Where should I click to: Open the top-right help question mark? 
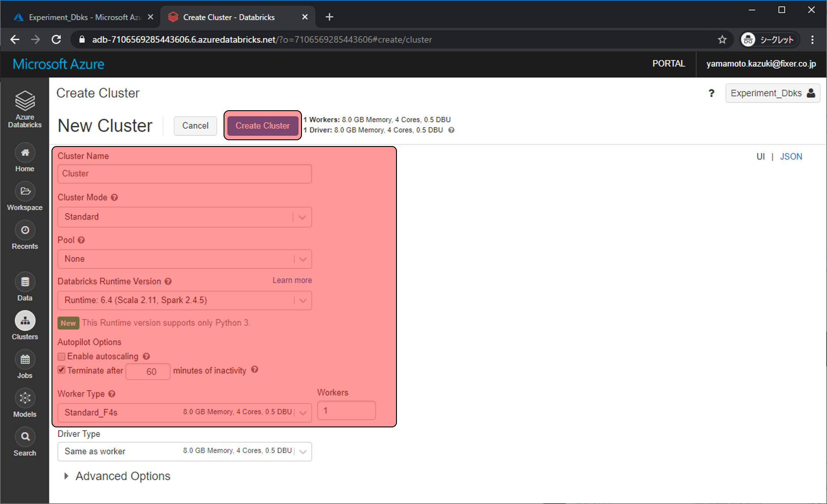[x=711, y=93]
